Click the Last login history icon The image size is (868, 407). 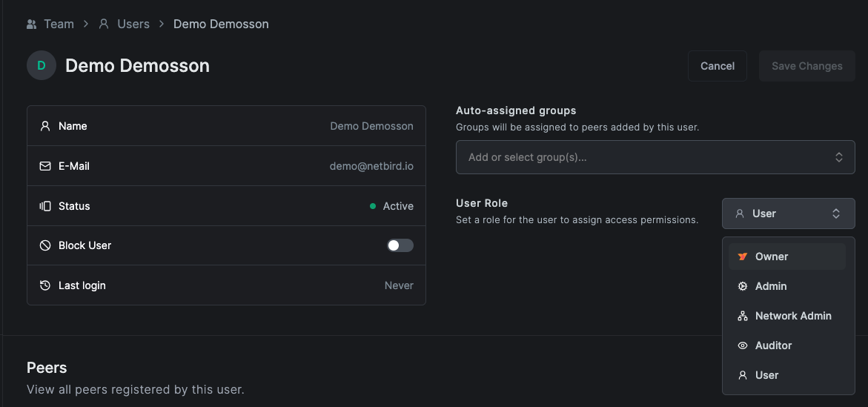[x=45, y=285]
